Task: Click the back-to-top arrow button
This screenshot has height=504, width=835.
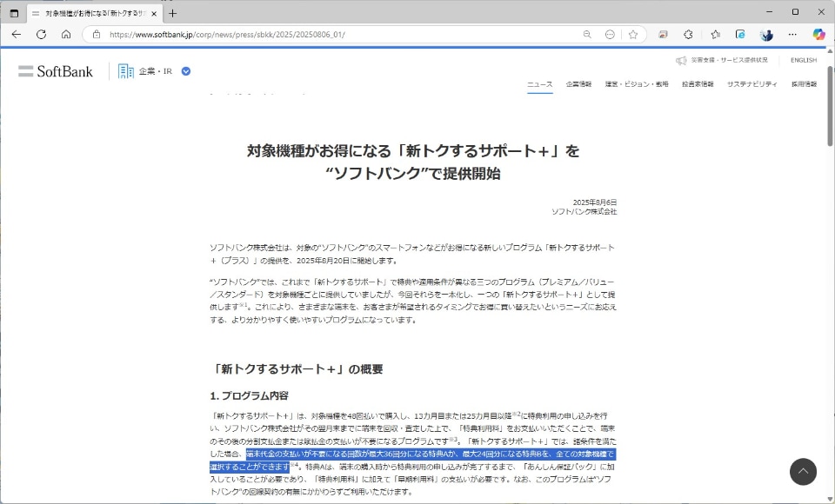Action: (803, 472)
